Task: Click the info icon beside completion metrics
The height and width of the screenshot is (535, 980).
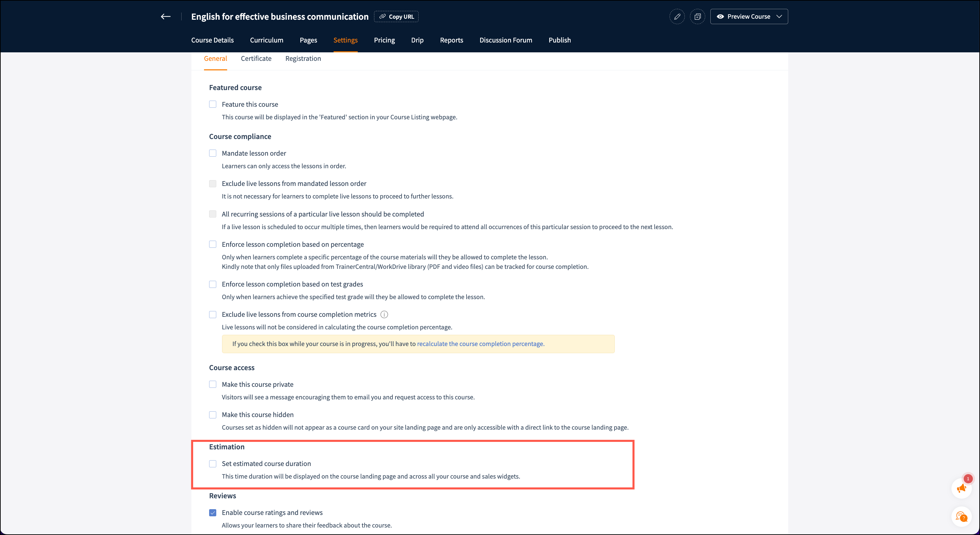Action: [384, 314]
